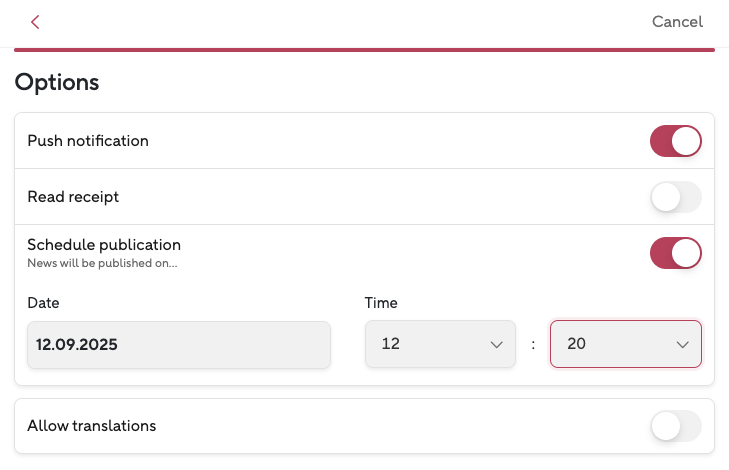Click the "Push notification" label text

point(88,141)
